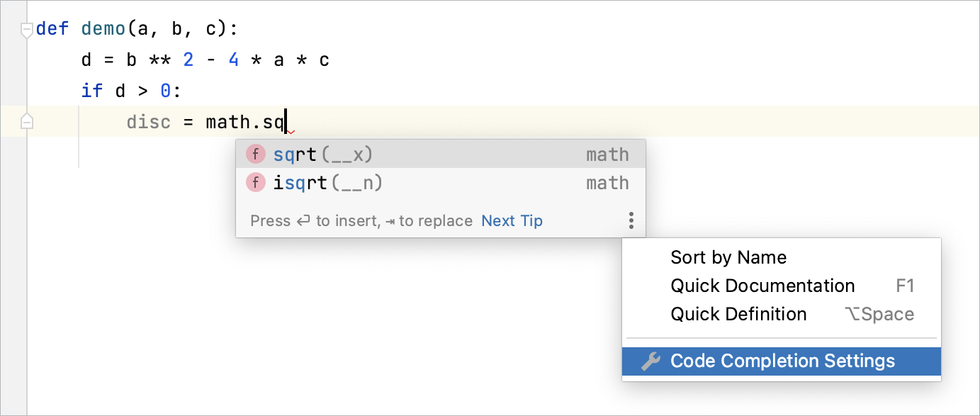
Task: Click the function icon beside sqrt suggestion
Action: click(255, 154)
